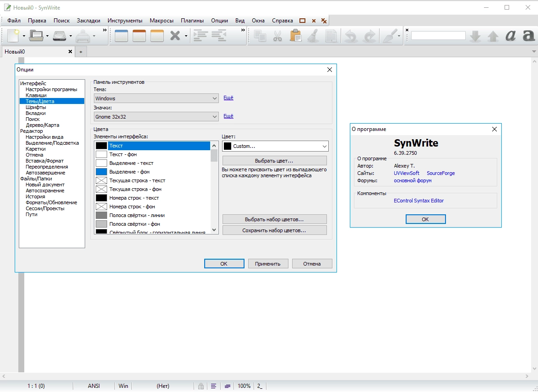This screenshot has width=538, height=392.
Task: Click find previous up arrow icon
Action: click(x=493, y=36)
